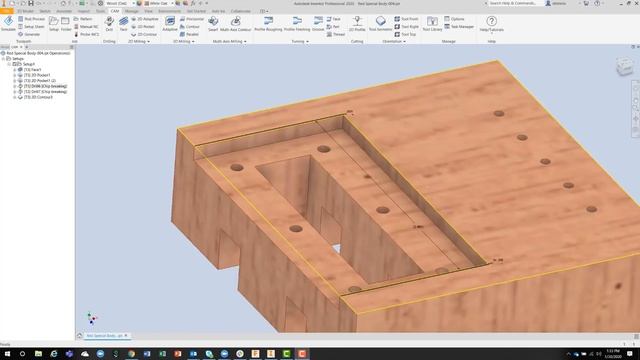Collapse the Setups tree node
The height and width of the screenshot is (360, 640).
(x=3, y=59)
